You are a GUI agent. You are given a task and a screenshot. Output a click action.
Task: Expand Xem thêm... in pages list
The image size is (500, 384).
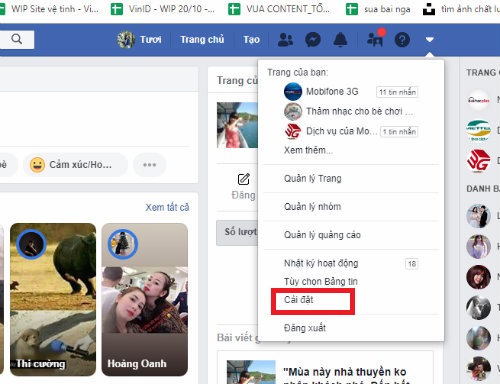(308, 150)
